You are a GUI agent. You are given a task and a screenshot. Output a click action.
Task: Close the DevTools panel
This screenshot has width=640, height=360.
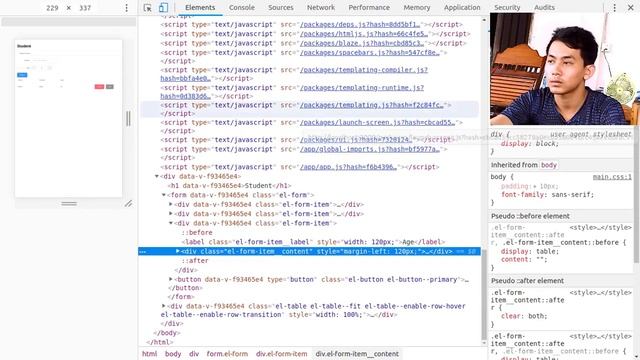pyautogui.click(x=630, y=8)
